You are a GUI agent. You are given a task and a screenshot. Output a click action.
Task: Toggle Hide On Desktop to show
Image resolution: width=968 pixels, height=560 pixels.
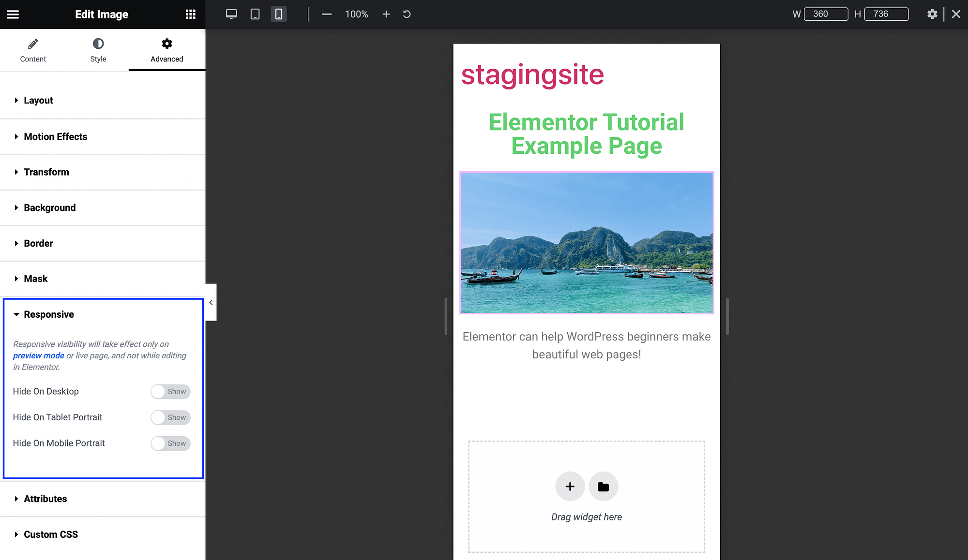pos(169,391)
